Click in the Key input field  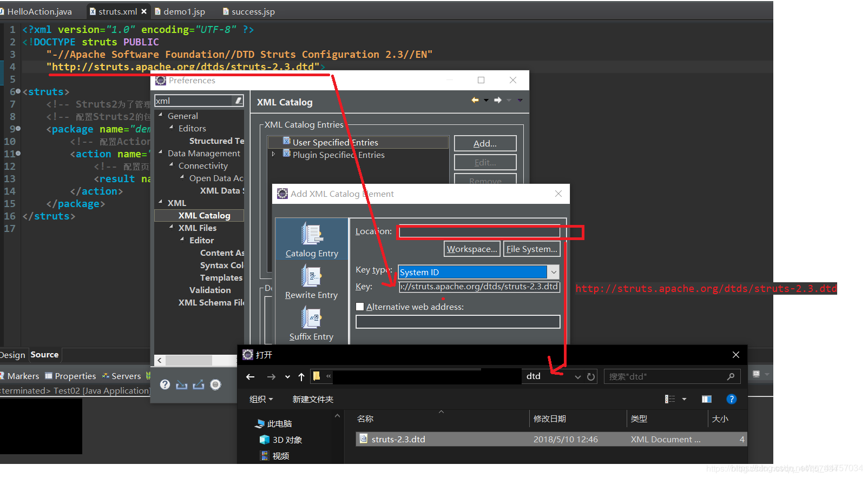[x=479, y=287]
